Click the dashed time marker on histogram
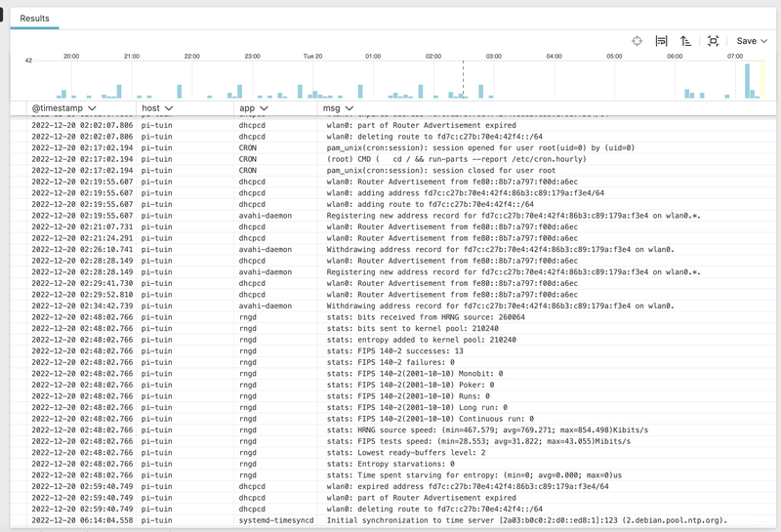This screenshot has height=532, width=781. [x=463, y=80]
